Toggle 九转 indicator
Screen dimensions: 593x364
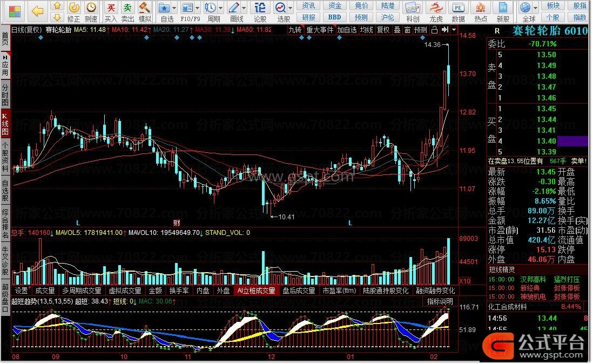(x=295, y=30)
